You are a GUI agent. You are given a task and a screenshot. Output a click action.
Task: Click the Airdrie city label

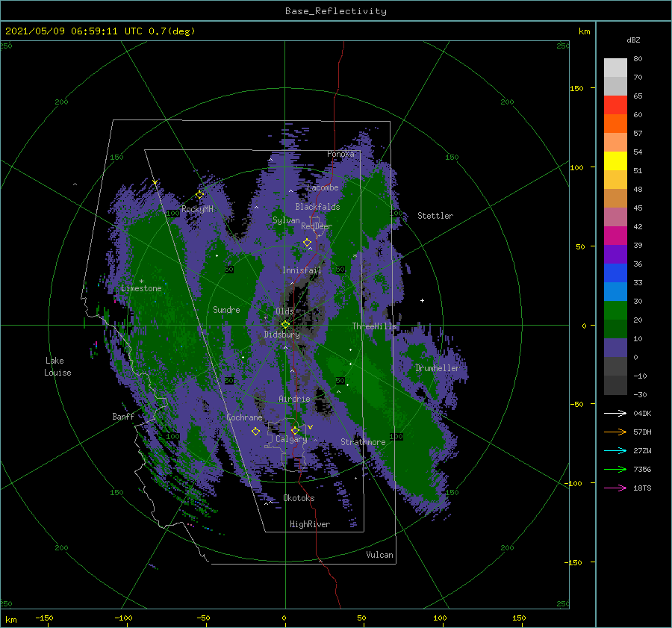click(x=294, y=399)
